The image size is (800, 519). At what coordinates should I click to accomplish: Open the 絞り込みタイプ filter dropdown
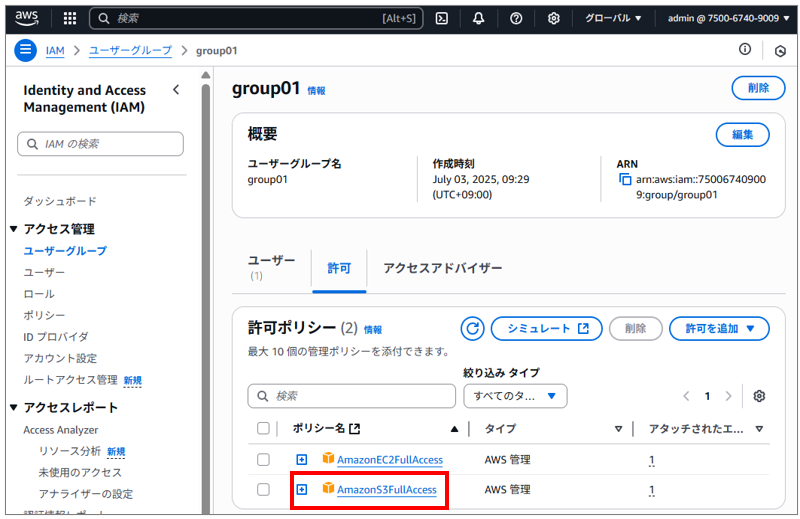click(515, 396)
